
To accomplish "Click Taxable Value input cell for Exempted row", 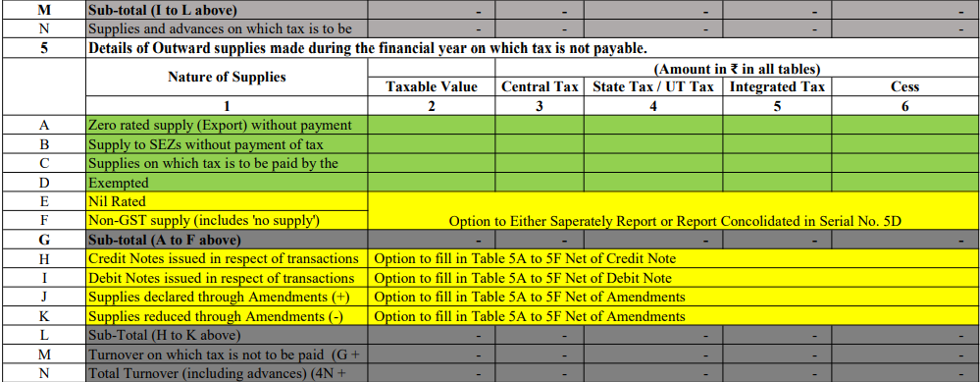I will 432,183.
